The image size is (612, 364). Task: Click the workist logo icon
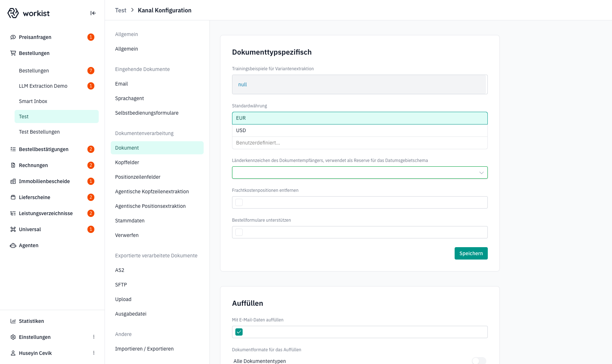pyautogui.click(x=13, y=13)
